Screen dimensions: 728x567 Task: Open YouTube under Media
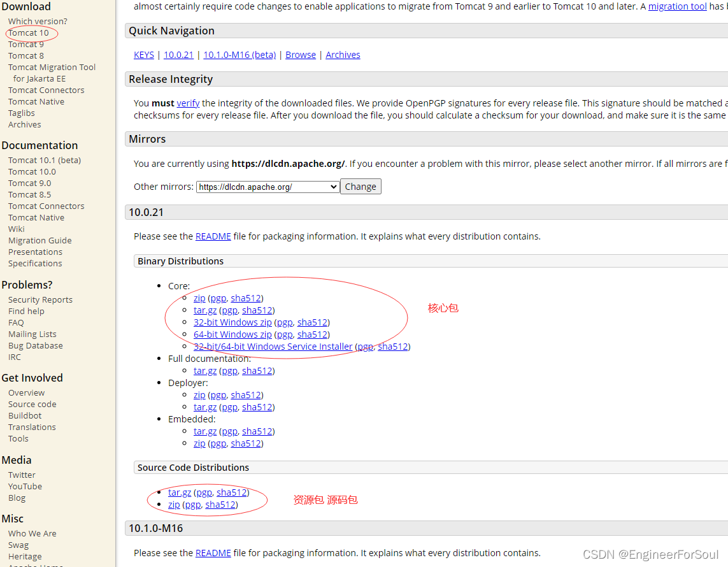25,487
